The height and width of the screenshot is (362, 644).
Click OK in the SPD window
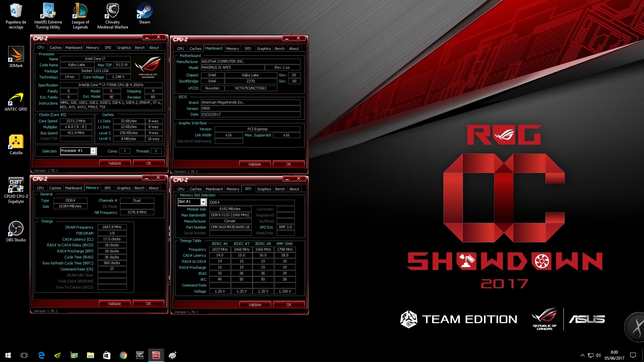pos(289,305)
